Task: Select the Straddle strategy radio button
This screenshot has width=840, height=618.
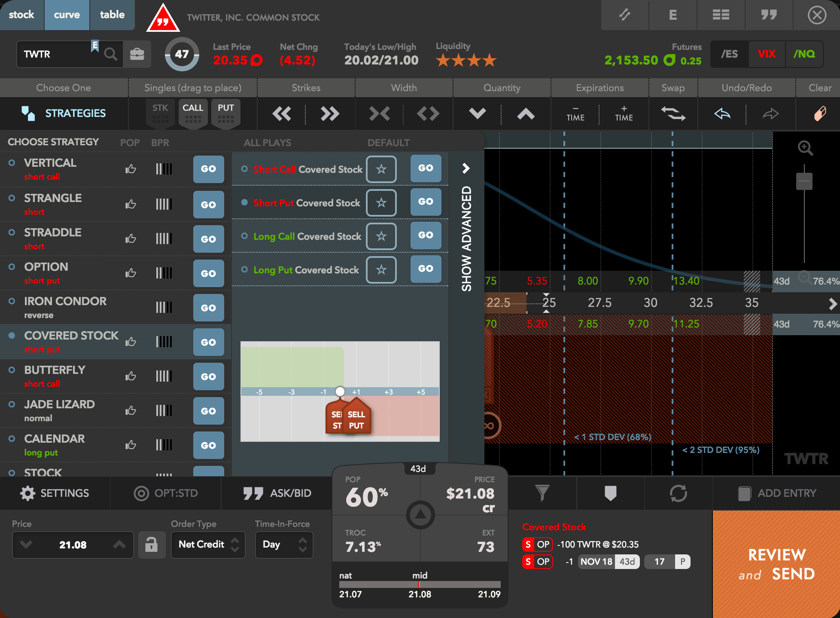Action: [12, 233]
